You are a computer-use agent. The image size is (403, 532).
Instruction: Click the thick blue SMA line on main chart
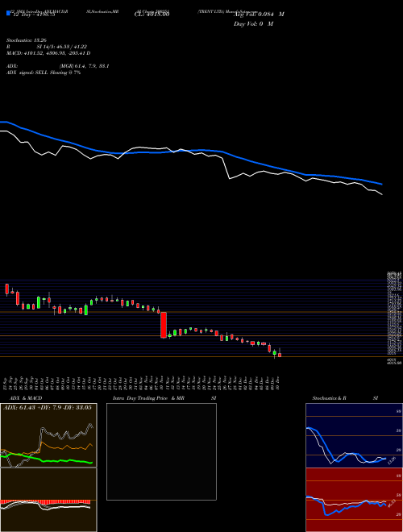191,151
